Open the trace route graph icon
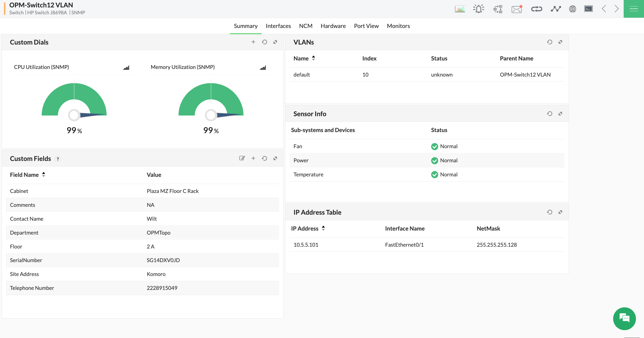 coord(556,9)
